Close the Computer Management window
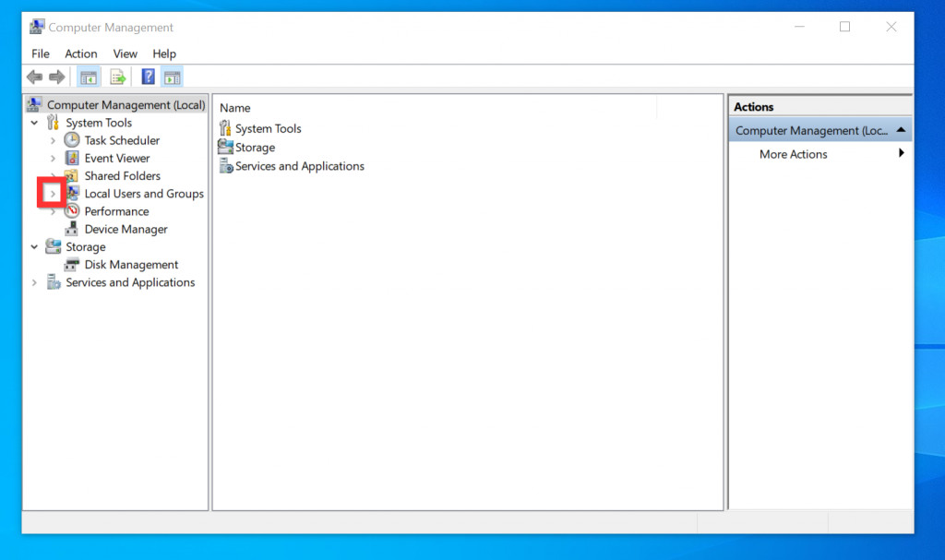The image size is (945, 560). (891, 27)
